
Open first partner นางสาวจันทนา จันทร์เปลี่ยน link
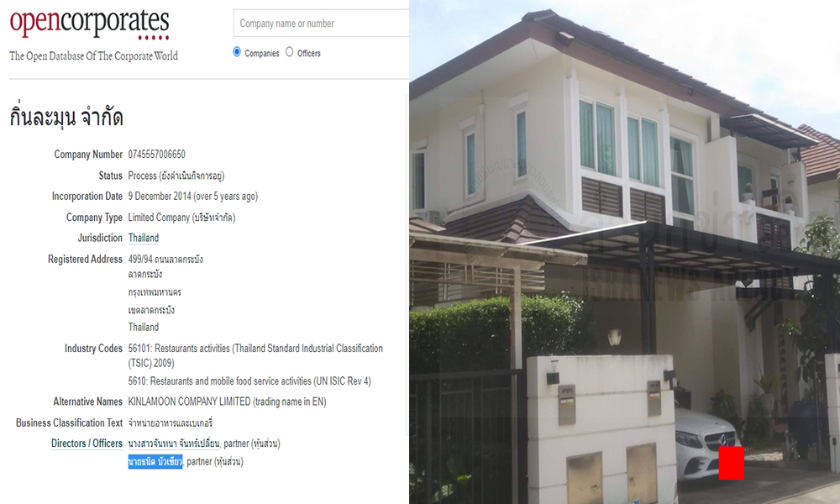pyautogui.click(x=174, y=444)
